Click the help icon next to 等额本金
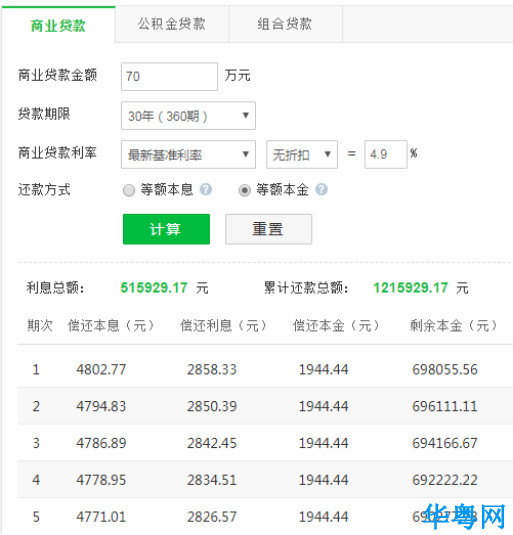Screen dimensions: 513x535 click(x=321, y=189)
